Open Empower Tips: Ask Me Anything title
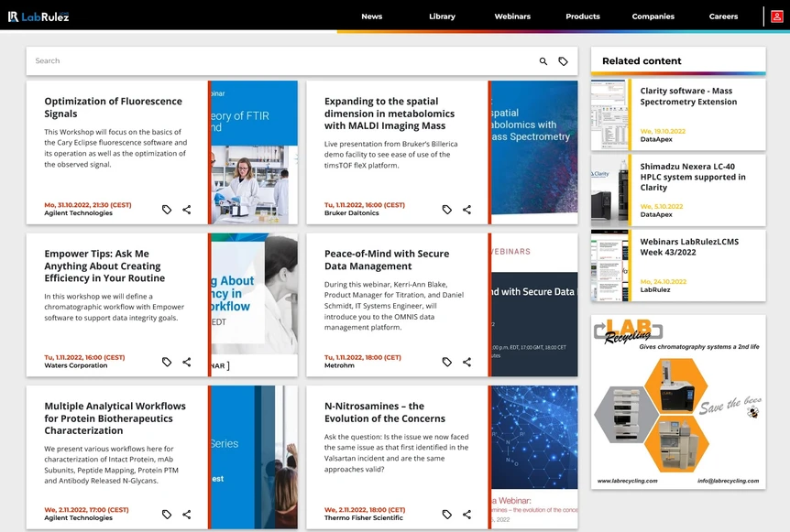The height and width of the screenshot is (532, 790). pos(104,266)
